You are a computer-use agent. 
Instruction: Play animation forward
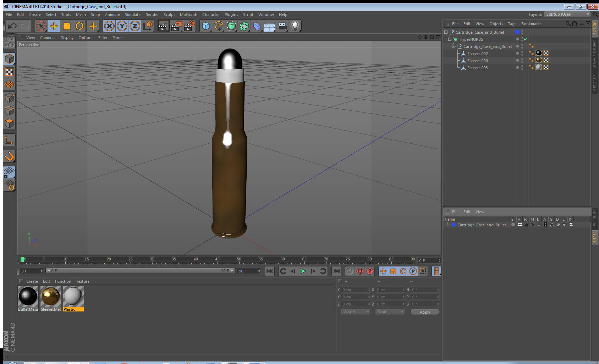303,271
